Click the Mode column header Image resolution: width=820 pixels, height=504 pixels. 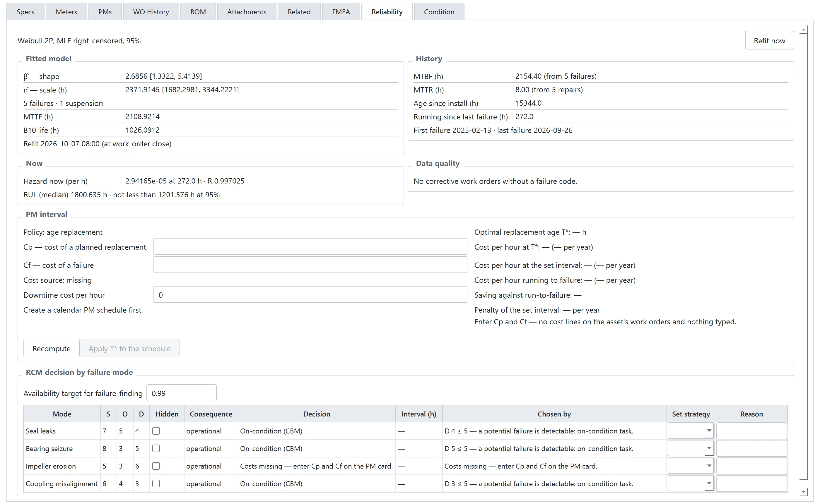pyautogui.click(x=62, y=414)
